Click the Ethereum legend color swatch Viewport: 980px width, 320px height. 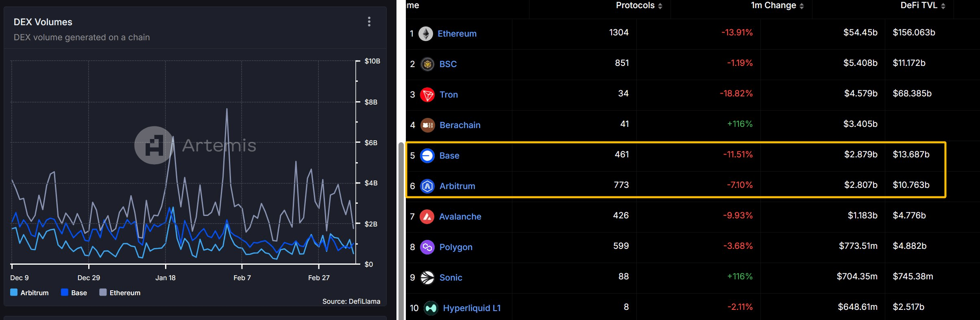(x=103, y=292)
